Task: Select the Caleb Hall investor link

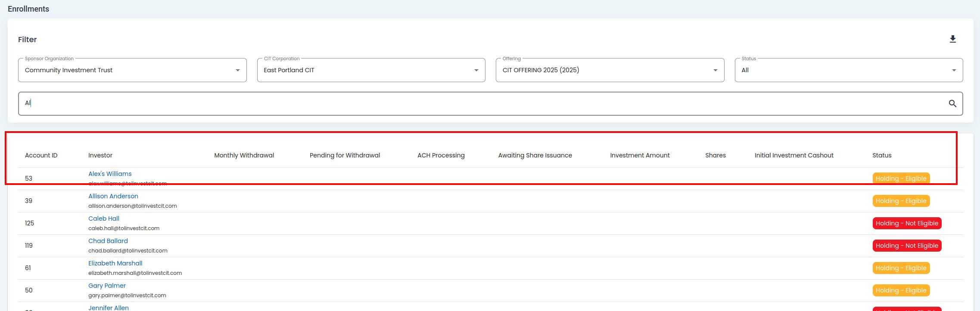Action: point(104,219)
